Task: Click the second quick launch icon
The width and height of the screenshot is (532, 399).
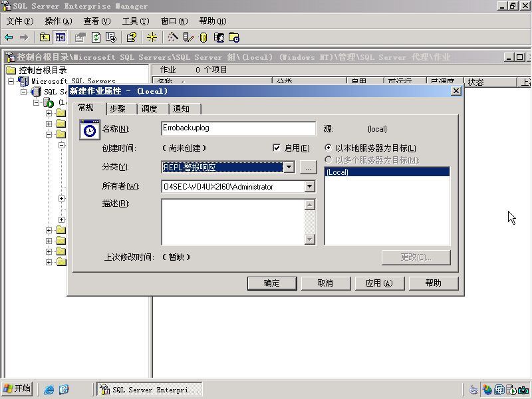Action: click(64, 390)
